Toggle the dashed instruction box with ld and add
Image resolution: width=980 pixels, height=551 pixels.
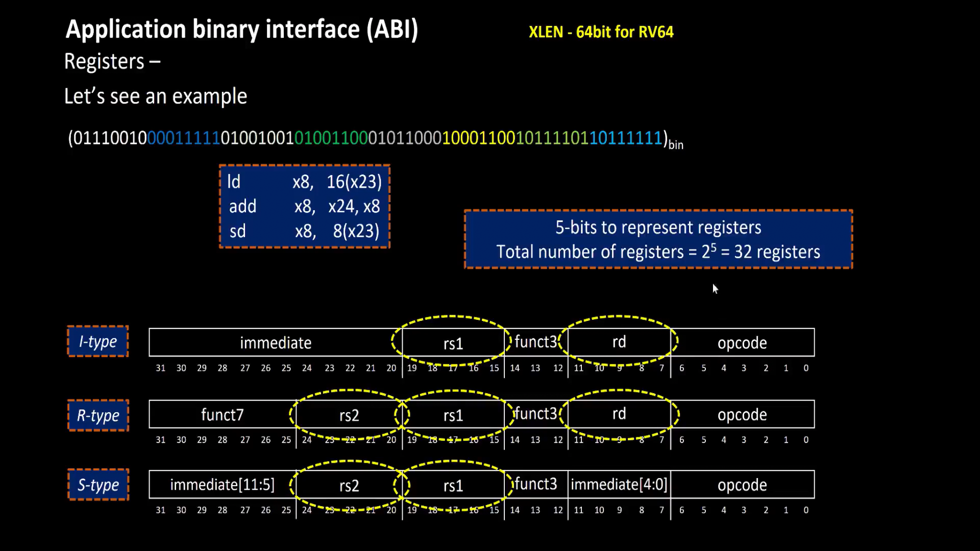click(304, 206)
